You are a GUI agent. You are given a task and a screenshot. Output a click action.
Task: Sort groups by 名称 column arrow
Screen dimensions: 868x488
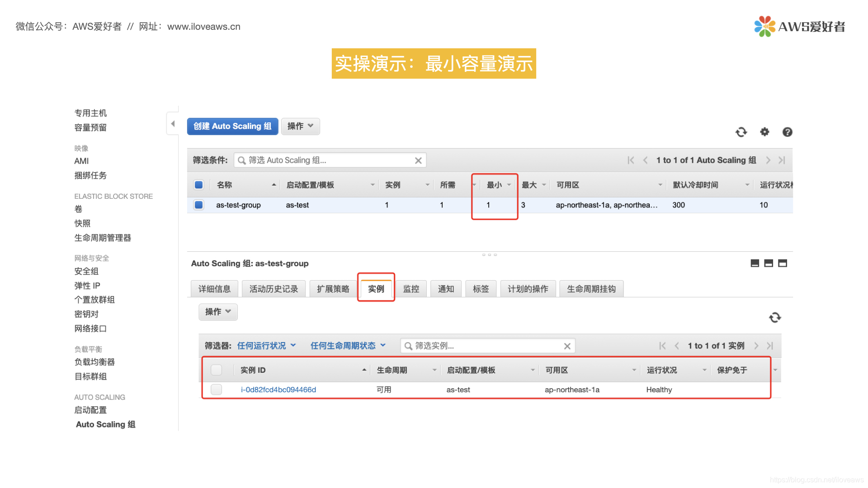pyautogui.click(x=274, y=185)
